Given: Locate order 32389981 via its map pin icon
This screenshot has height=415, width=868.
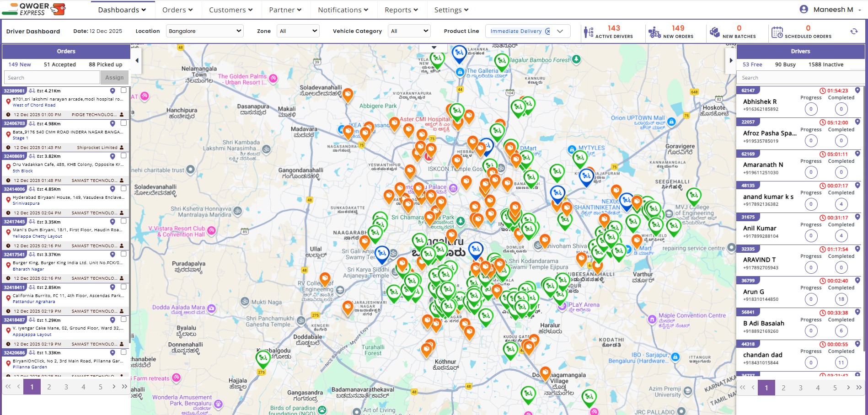Looking at the screenshot, I should 113,91.
